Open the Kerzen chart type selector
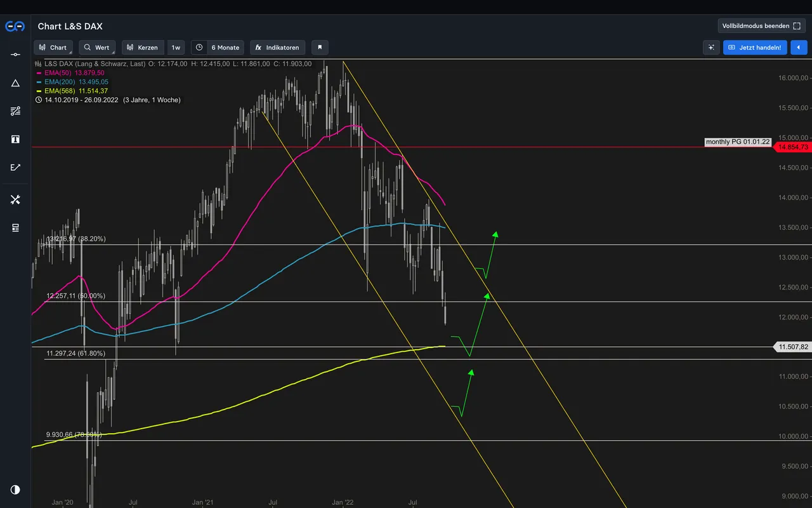Image resolution: width=812 pixels, height=508 pixels. click(143, 48)
